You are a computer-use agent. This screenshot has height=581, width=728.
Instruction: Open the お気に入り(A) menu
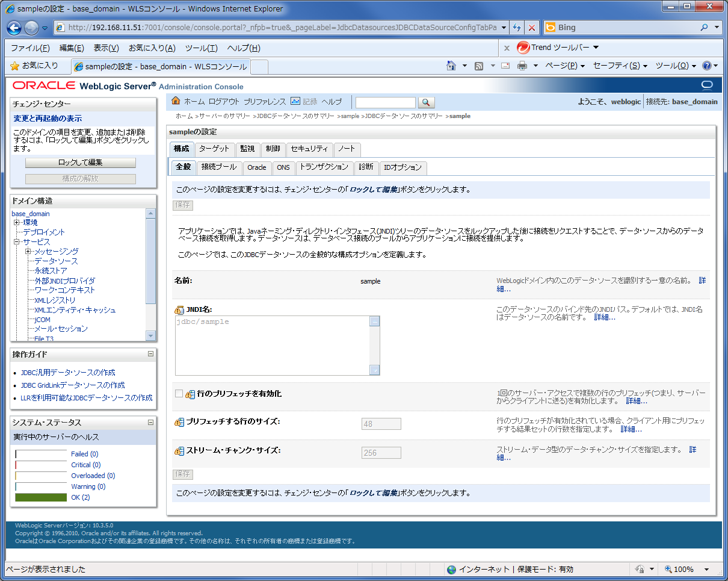[152, 48]
